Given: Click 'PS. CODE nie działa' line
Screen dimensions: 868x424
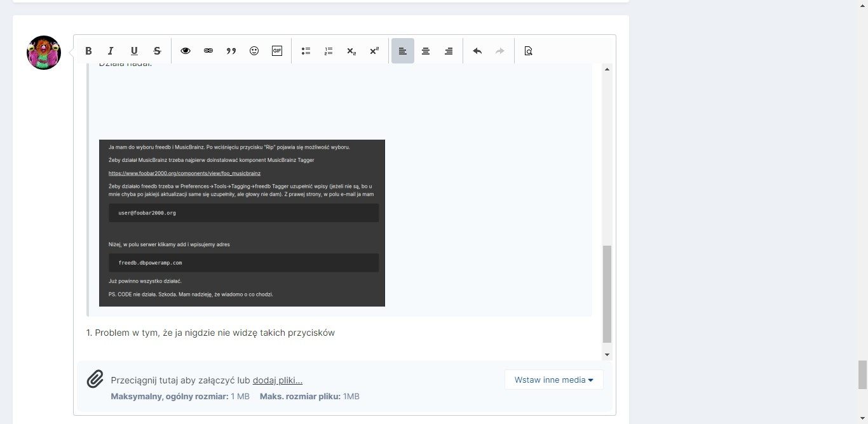Looking at the screenshot, I should [191, 295].
